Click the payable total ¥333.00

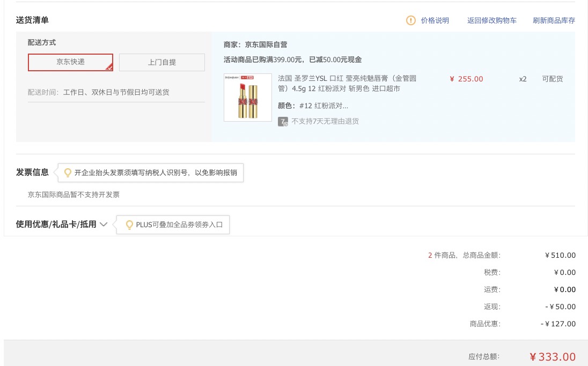coord(553,357)
